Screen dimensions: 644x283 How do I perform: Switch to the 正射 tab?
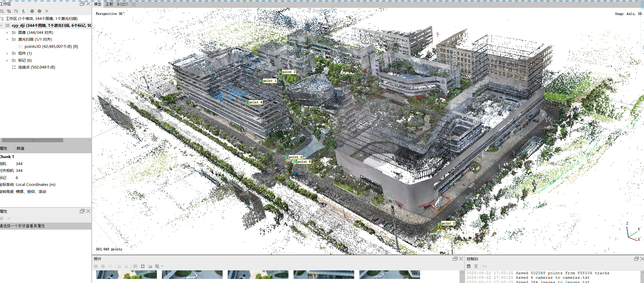109,4
